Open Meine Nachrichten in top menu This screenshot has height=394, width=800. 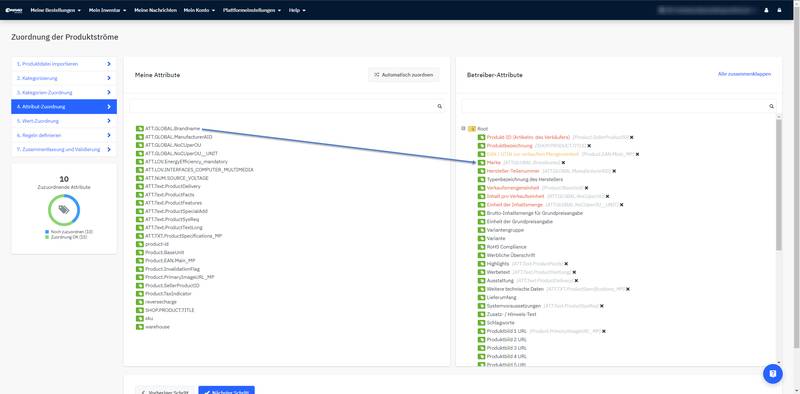coord(156,10)
